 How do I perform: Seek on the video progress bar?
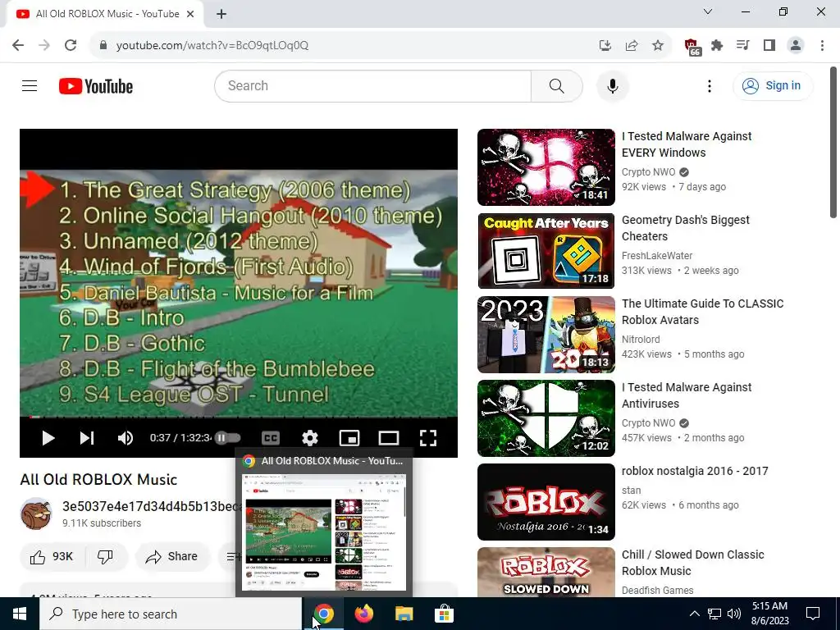(239, 416)
